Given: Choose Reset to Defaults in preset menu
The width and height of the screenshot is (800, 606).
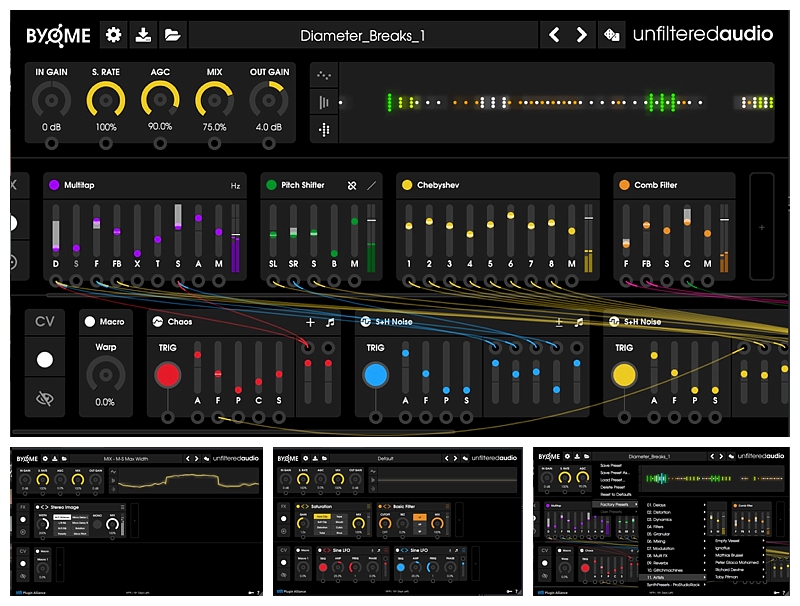Looking at the screenshot, I should [616, 494].
